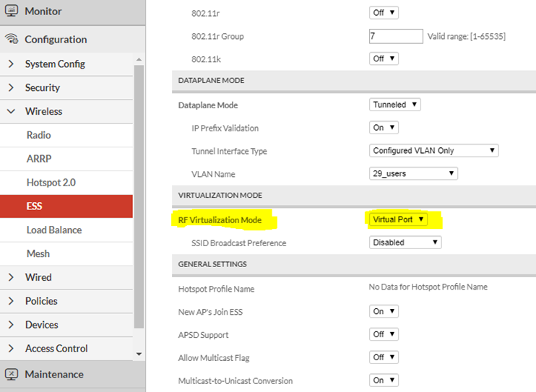536x392 pixels.
Task: Click the sidebar scroll down arrow
Action: [x=139, y=354]
